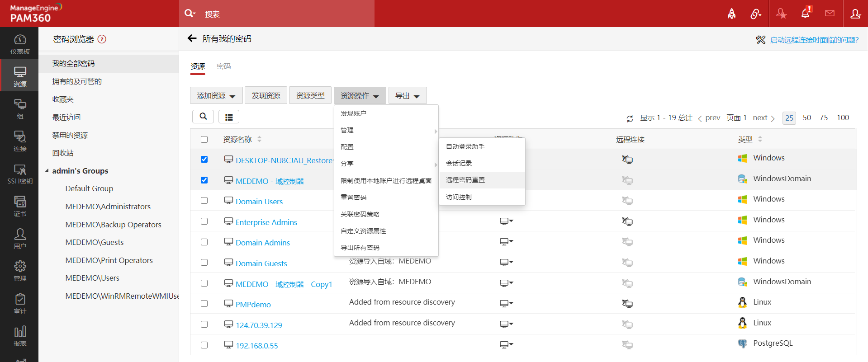This screenshot has height=362, width=868.
Task: Click remote connection icon for Enterprise Admins row
Action: [627, 221]
